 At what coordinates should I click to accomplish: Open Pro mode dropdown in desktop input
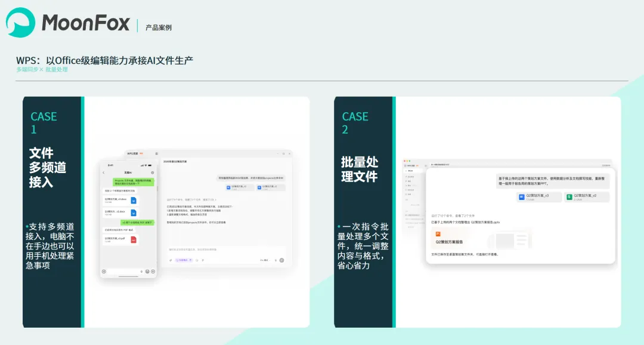click(264, 260)
